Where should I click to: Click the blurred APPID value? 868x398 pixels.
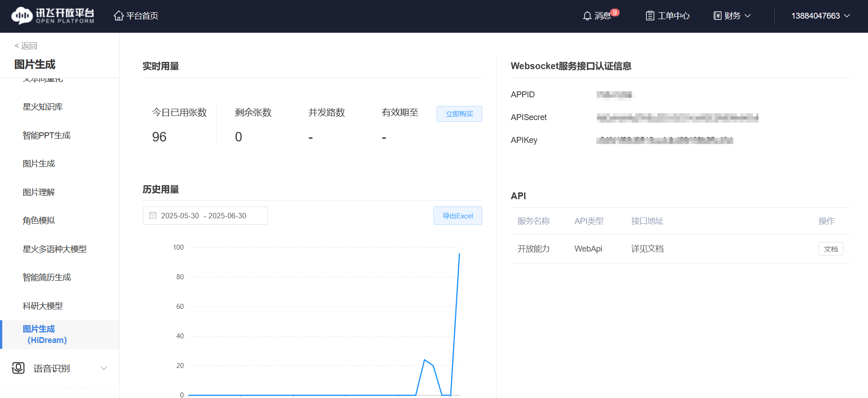coord(615,95)
